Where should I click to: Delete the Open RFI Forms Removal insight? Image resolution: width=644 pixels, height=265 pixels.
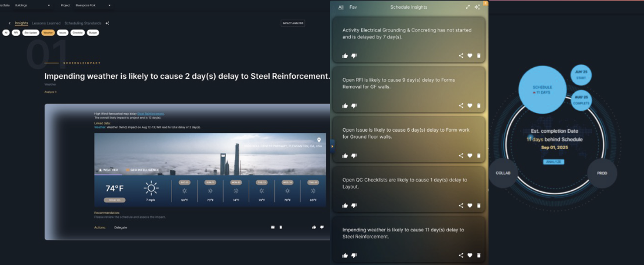click(478, 106)
